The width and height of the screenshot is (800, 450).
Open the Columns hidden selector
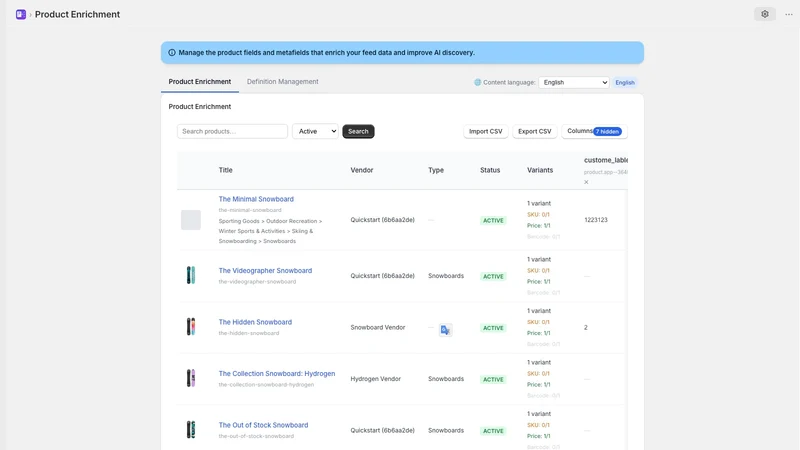(594, 131)
